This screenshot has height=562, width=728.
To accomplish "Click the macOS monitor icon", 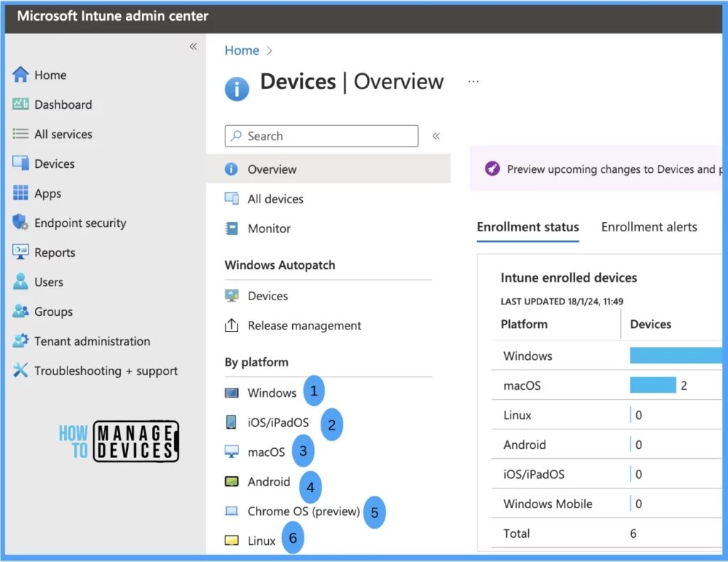I will [231, 452].
